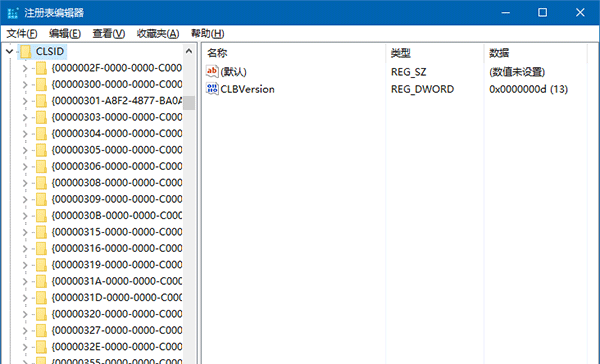Expand the {0000032E-0000-0000 key
This screenshot has height=364, width=600.
coord(25,347)
